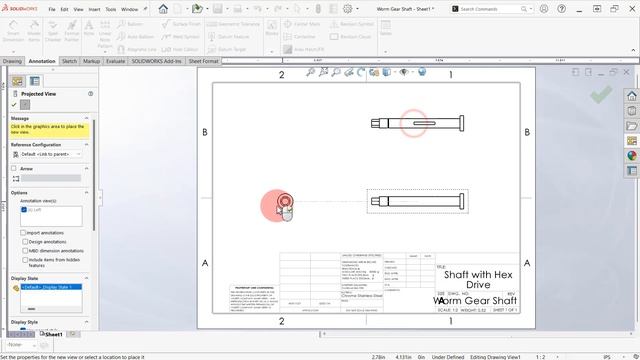The width and height of the screenshot is (640, 360).
Task: Enable the Arrow checkbox
Action: 14,169
